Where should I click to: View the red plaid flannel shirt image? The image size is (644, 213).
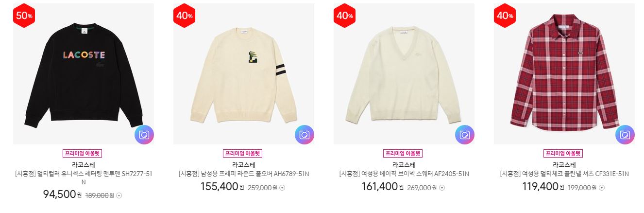tap(564, 74)
